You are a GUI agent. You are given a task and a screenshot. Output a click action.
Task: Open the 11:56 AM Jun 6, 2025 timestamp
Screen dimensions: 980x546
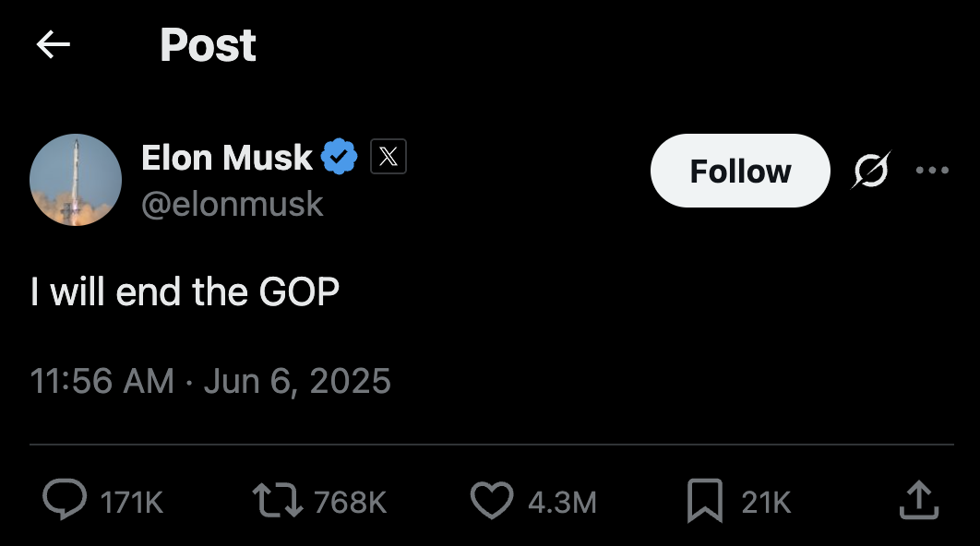coord(210,381)
